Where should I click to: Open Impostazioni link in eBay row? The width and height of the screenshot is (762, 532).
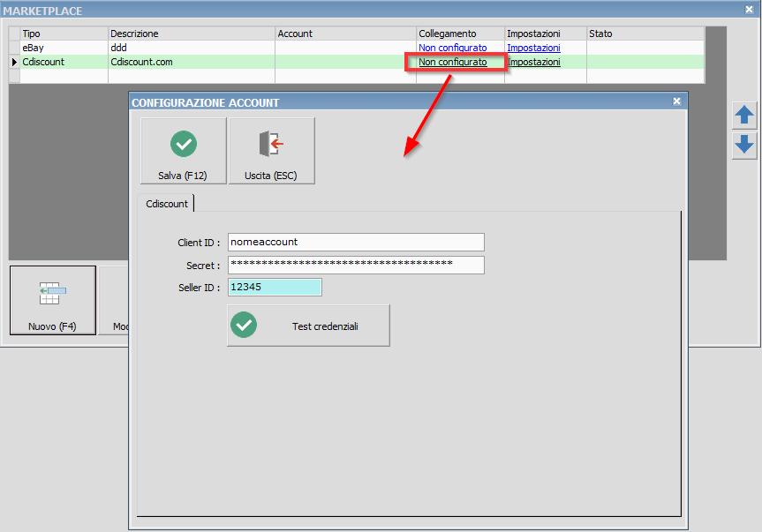[533, 48]
